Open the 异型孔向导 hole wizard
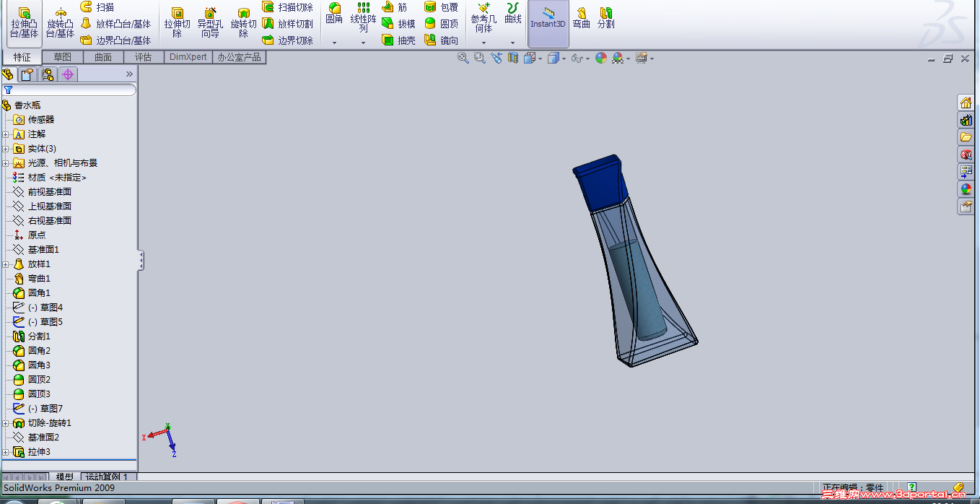Screen dimensions: 980x504 coord(210,23)
